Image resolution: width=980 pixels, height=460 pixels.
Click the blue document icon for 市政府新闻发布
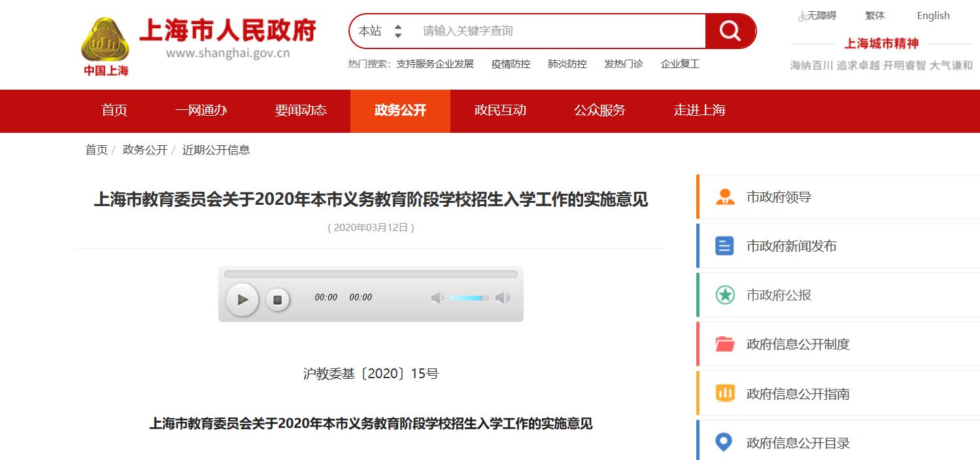tap(724, 246)
